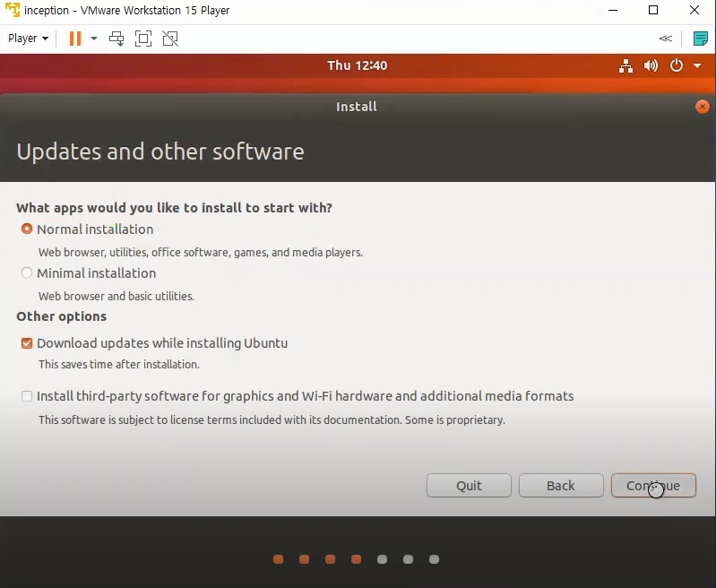Screen dimensions: 716x588
Task: Collapse toolbar with double chevron icon
Action: click(x=666, y=39)
